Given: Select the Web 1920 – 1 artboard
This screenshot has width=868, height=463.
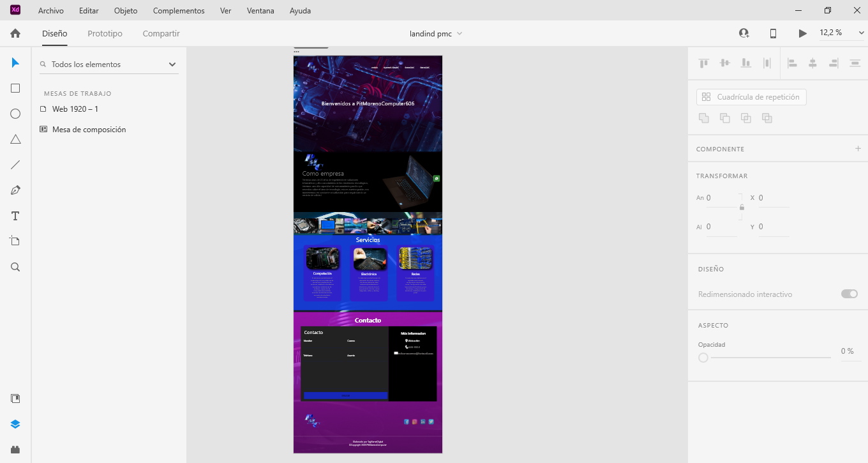Looking at the screenshot, I should 75,109.
